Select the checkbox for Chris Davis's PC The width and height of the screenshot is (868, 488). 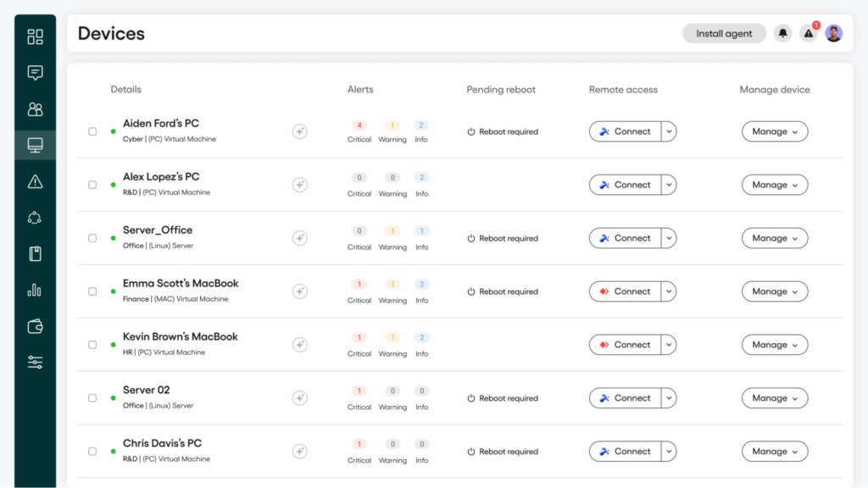tap(92, 452)
